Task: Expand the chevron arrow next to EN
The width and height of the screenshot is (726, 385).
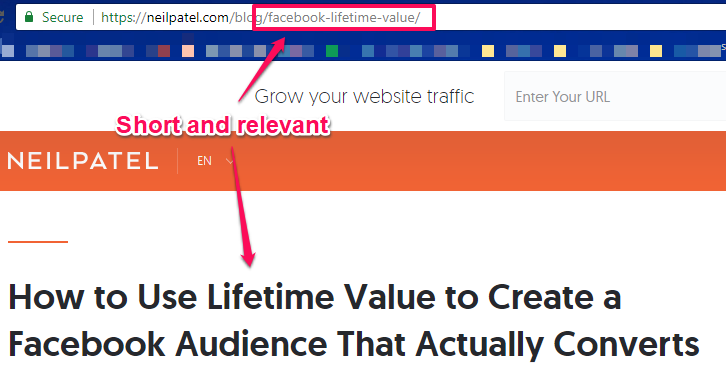Action: pos(229,161)
